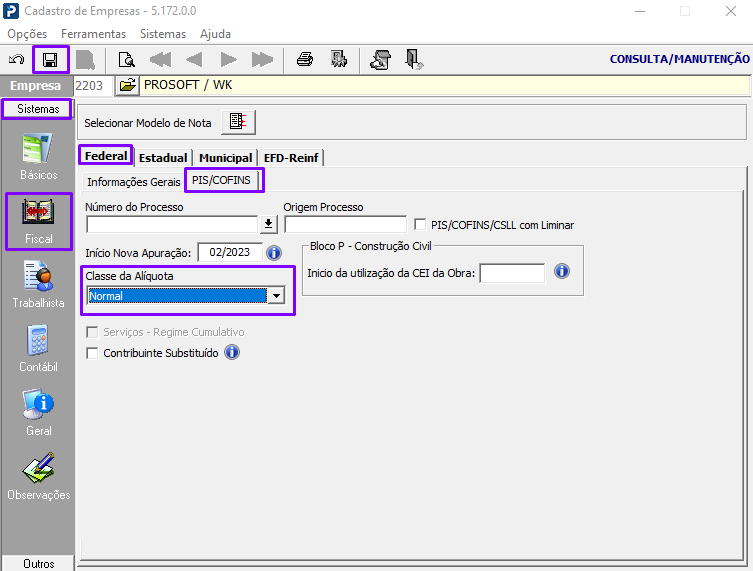Click the report settings gear icon
This screenshot has width=753, height=571.
coord(339,60)
